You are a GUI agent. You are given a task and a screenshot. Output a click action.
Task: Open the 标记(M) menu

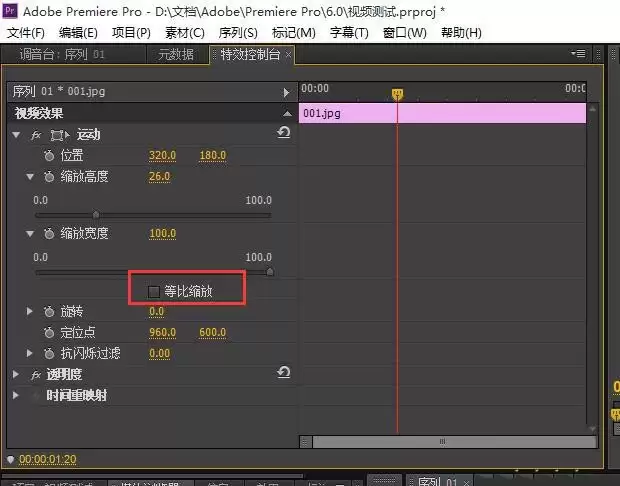point(293,32)
